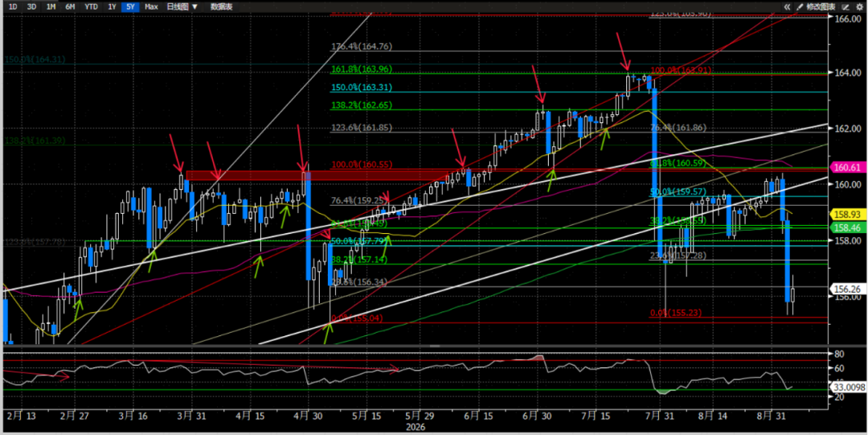Click the pencil edit-chart icon
The height and width of the screenshot is (435, 868).
coord(800,6)
